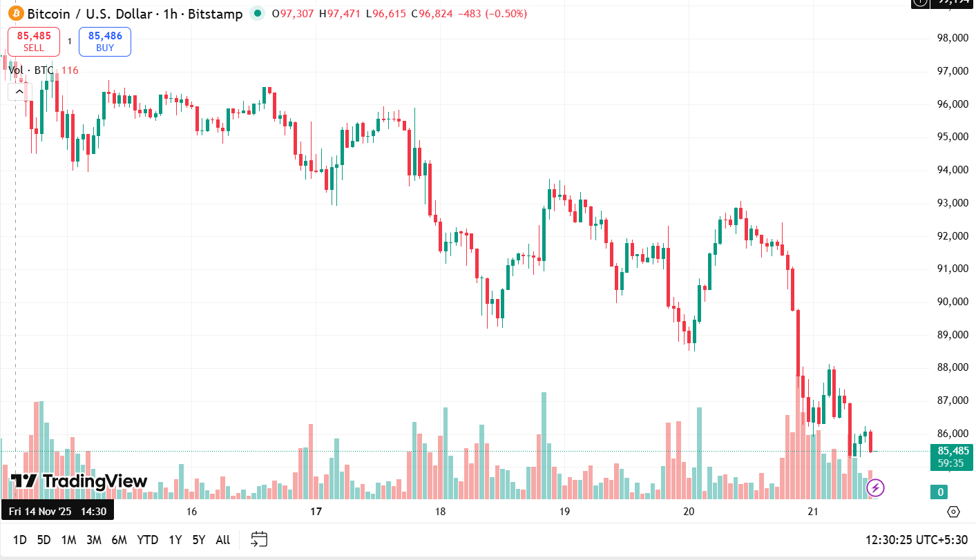The image size is (976, 560).
Task: Click the purple lightning instant-trading icon
Action: (x=875, y=488)
